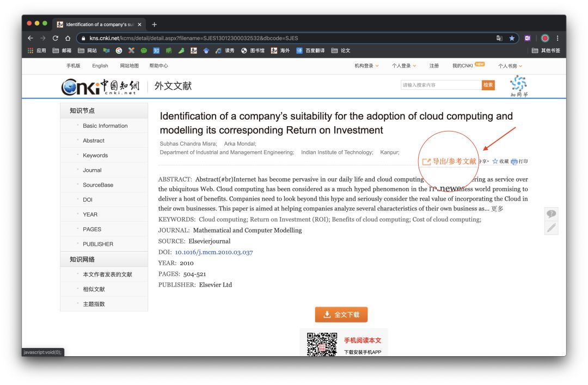Viewport: 588px width, 385px height.
Task: Open the 论文 bookmark folder
Action: [341, 51]
